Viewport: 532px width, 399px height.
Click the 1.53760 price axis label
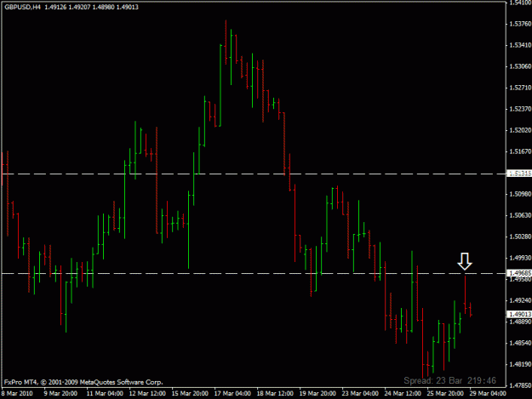coord(520,24)
